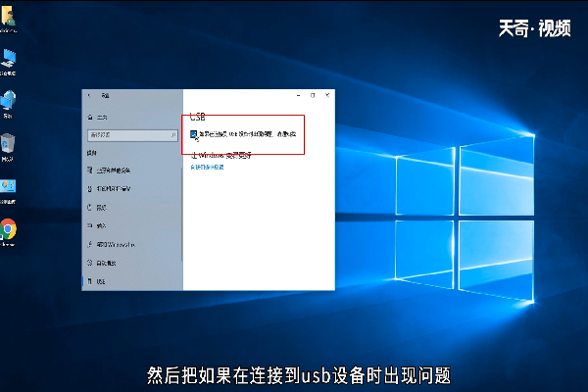Screen dimensions: 588x392
Task: Select the Google Chrome desktop shortcut
Action: 8,232
